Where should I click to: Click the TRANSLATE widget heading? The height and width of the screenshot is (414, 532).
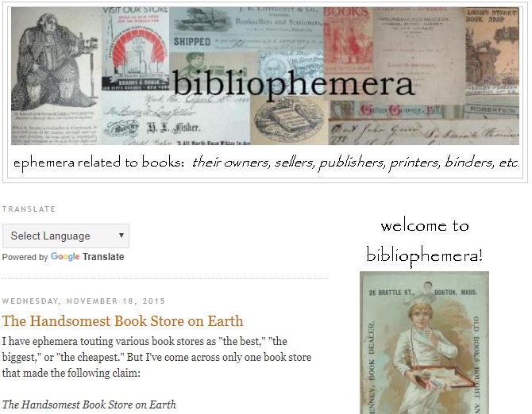(29, 209)
